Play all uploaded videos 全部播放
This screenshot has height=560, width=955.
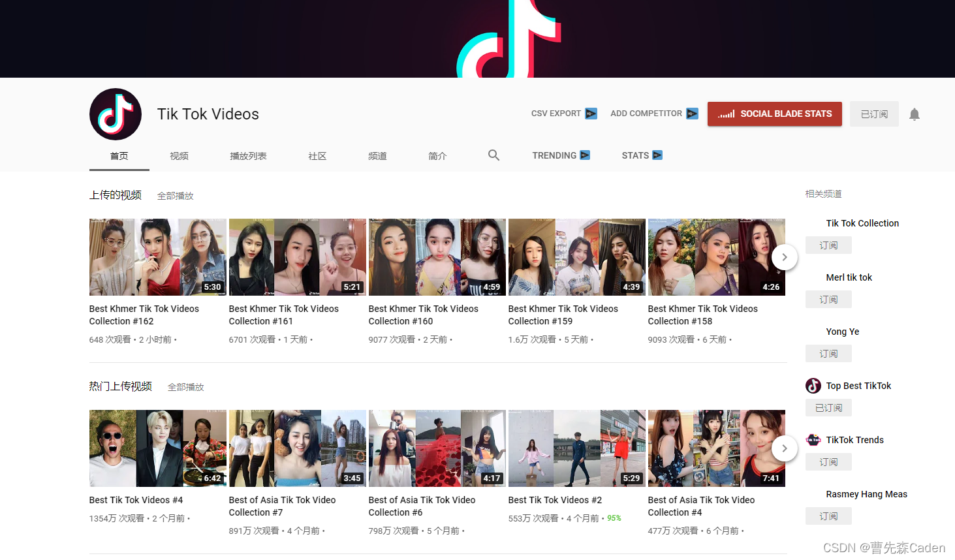(176, 196)
